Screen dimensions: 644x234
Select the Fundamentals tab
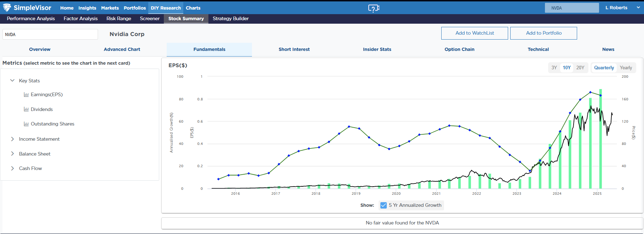point(209,49)
